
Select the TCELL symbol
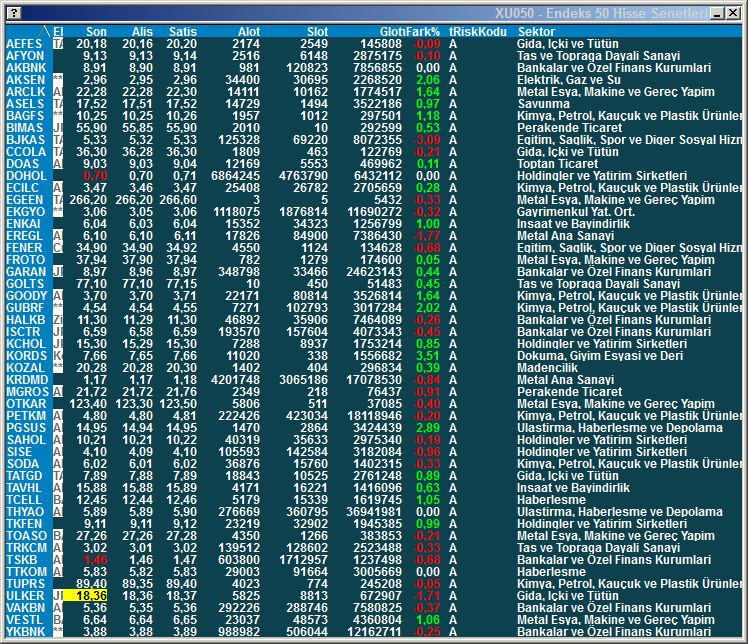click(x=24, y=500)
